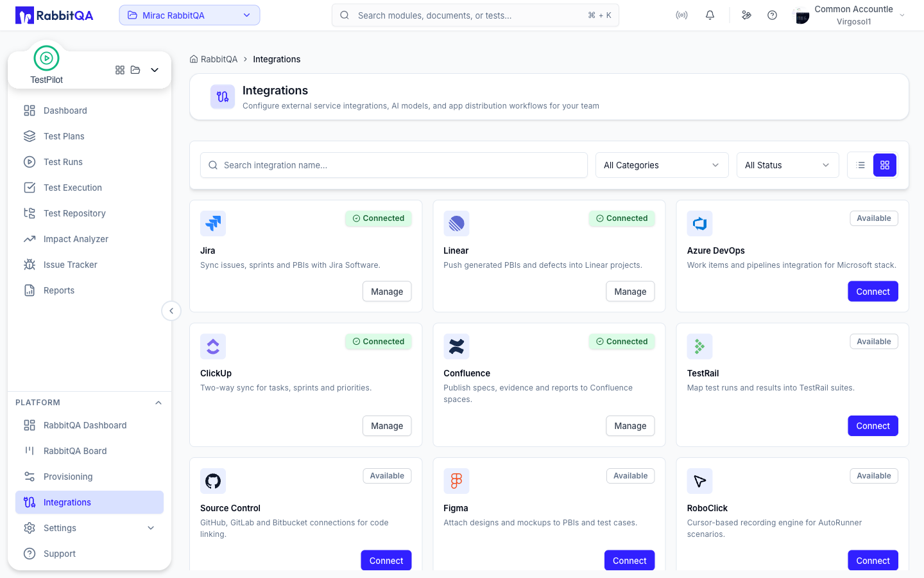Click the Figma integration icon
Viewport: 924px width, 578px height.
(x=456, y=481)
